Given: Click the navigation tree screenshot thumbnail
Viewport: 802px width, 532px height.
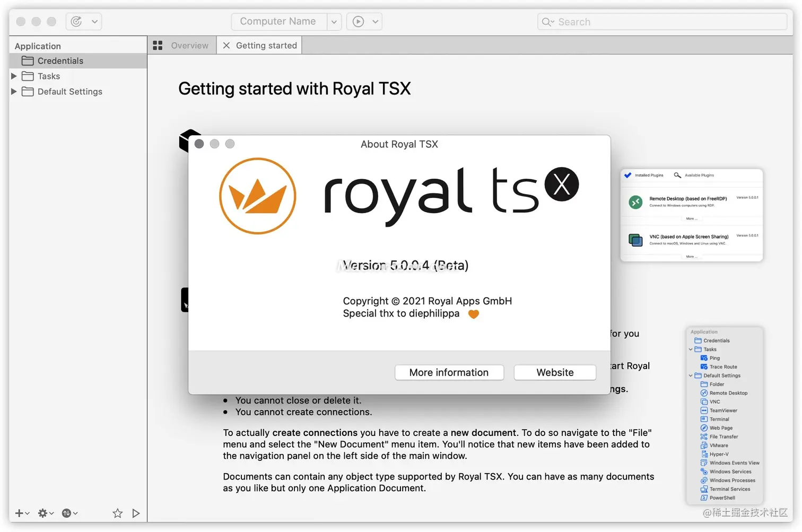Looking at the screenshot, I should click(725, 415).
